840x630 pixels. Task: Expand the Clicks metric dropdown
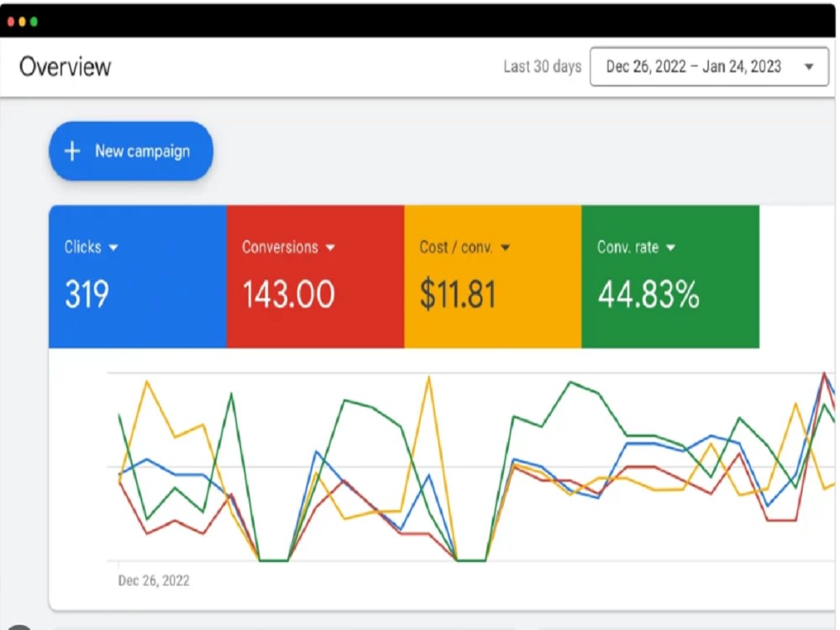pyautogui.click(x=113, y=248)
